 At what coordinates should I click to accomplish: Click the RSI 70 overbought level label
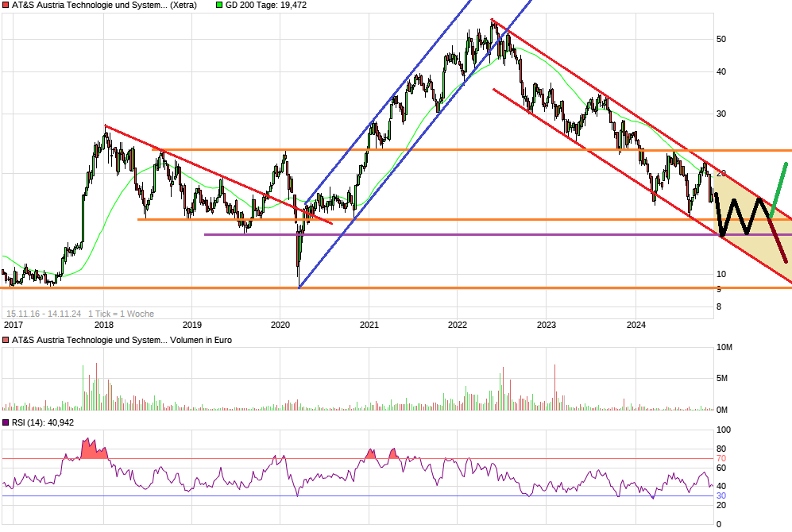click(721, 458)
